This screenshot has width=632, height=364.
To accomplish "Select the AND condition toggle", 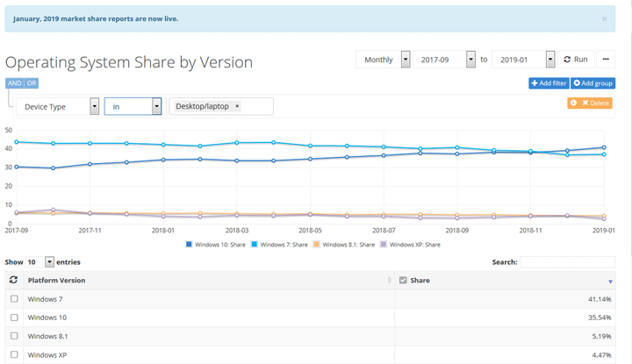I will pos(14,83).
